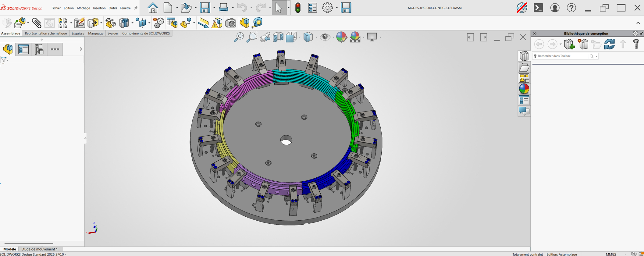Select the Section View icon
The width and height of the screenshot is (644, 256).
click(278, 37)
